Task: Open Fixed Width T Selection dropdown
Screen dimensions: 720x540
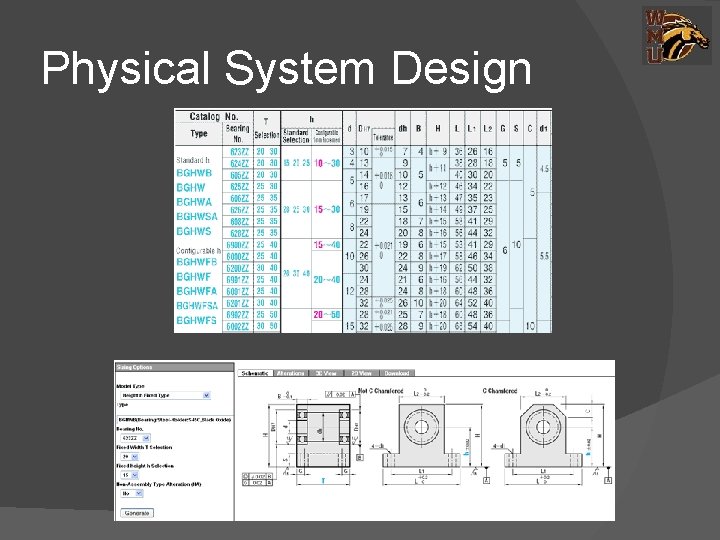Action: pyautogui.click(x=129, y=457)
